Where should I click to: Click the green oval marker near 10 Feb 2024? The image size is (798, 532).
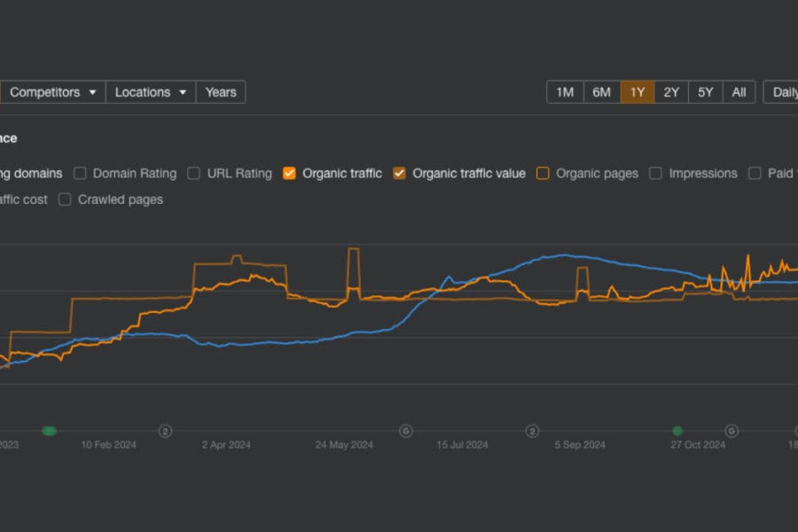pos(50,431)
